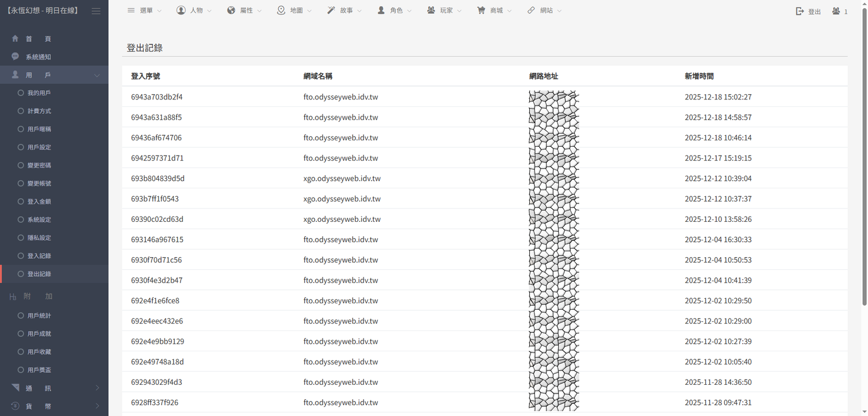Viewport: 868px width, 416px height.
Task: Click the vertical page scrollbar
Action: (864, 173)
